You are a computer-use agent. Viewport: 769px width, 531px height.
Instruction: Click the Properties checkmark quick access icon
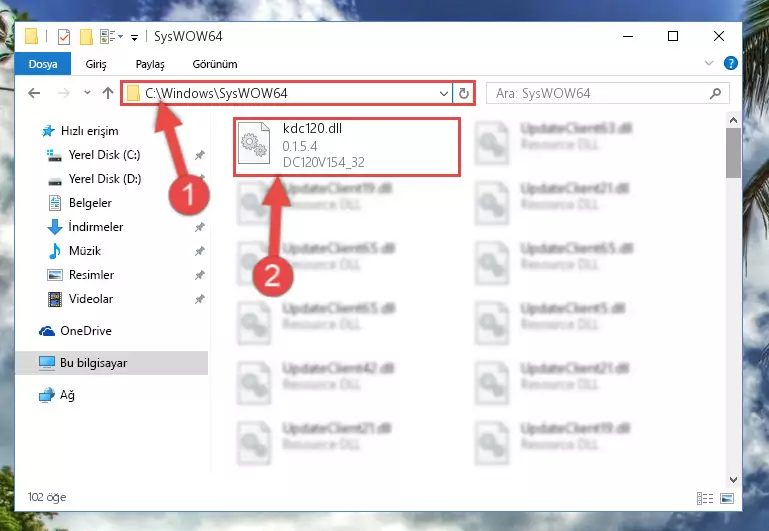[64, 37]
